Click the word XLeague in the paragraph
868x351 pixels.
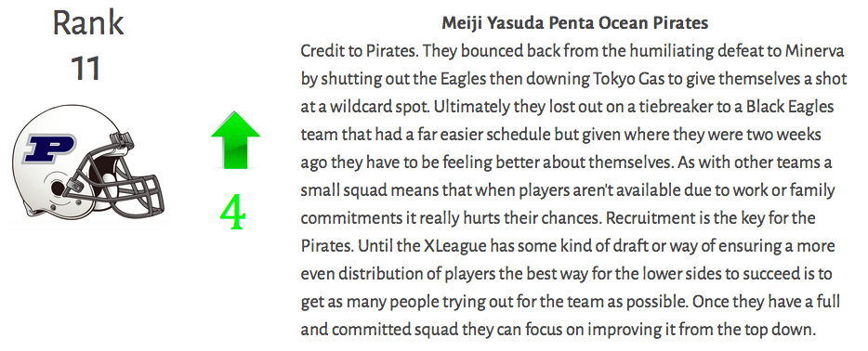[455, 246]
